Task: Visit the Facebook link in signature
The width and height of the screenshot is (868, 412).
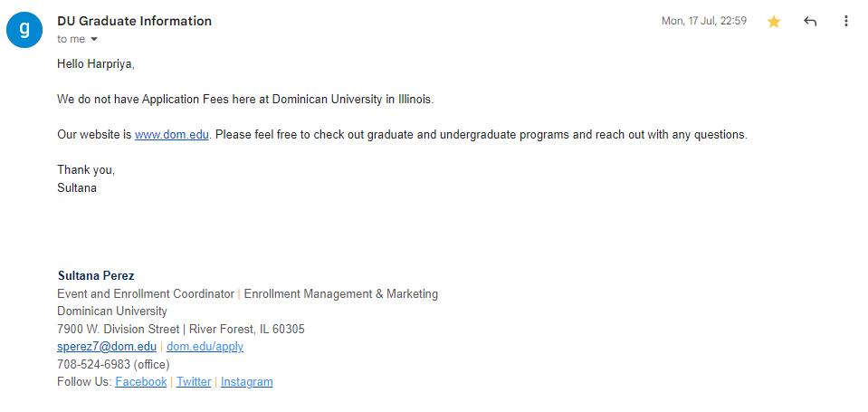Action: 141,382
